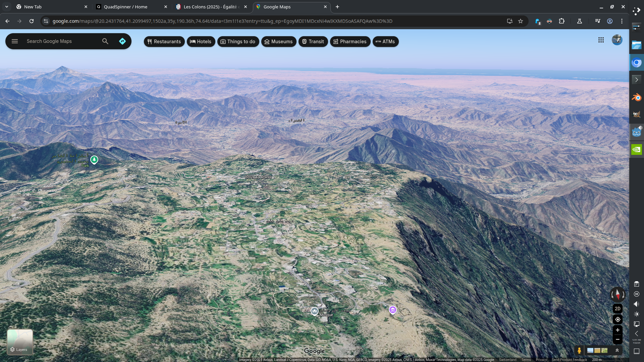Click the Mosque place marker
The image size is (644, 362).
(x=314, y=311)
